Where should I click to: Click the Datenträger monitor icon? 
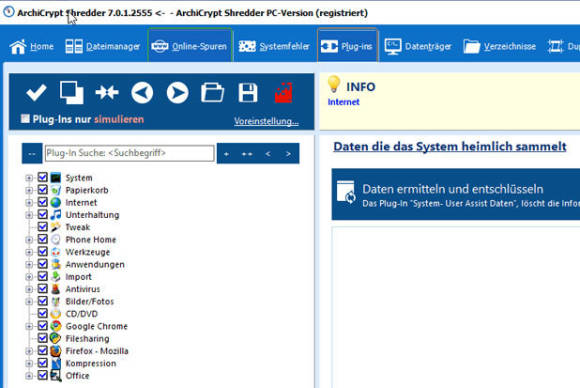pyautogui.click(x=393, y=47)
